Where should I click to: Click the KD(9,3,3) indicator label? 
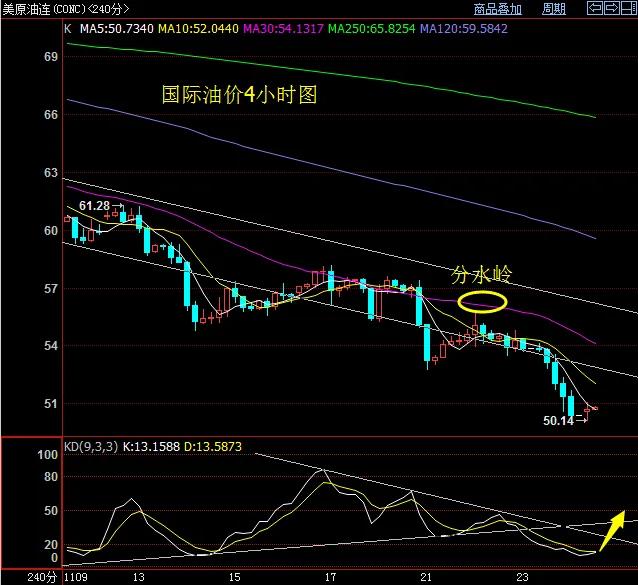coord(91,447)
